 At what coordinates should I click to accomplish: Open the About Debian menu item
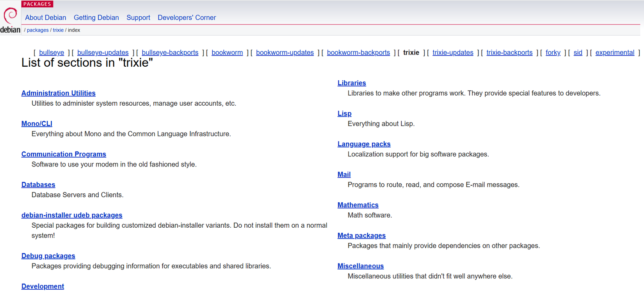click(46, 18)
